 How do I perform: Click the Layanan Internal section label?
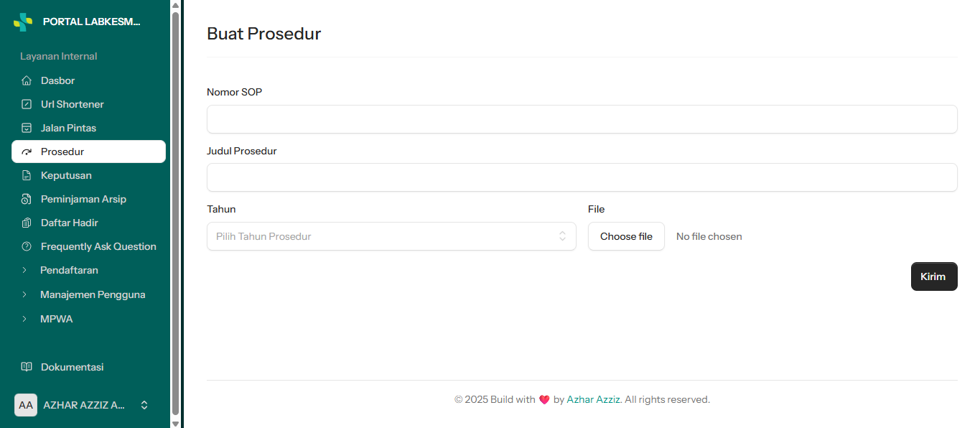click(59, 56)
